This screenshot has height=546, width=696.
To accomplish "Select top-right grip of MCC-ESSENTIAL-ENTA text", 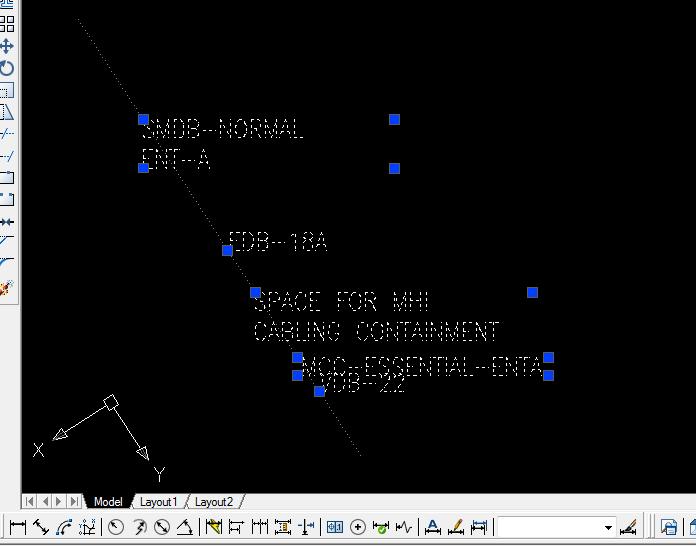I will [x=549, y=358].
